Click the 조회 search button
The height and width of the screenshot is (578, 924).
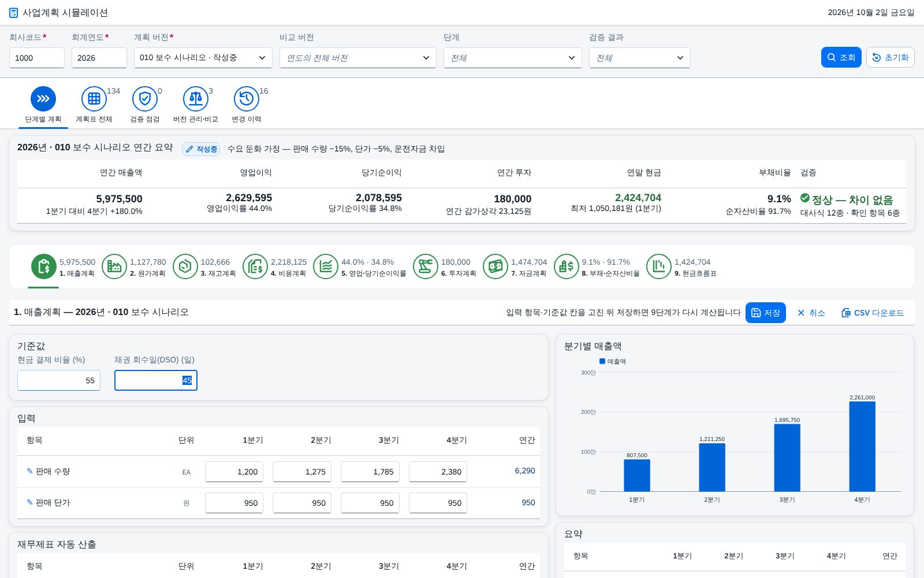[x=841, y=57]
